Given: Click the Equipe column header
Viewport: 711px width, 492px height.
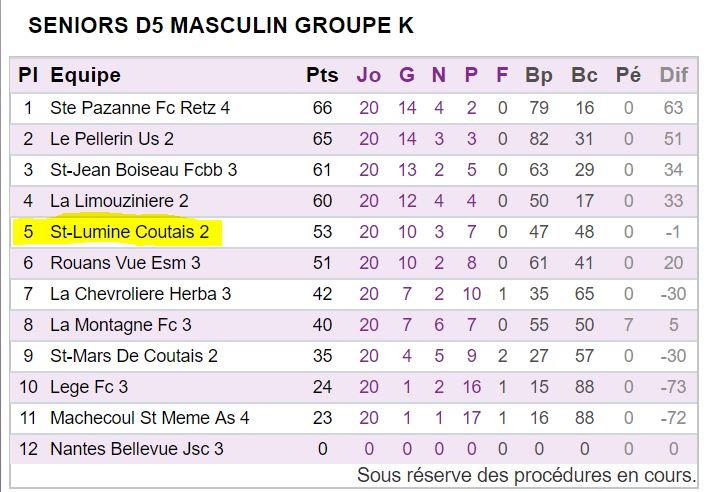Looking at the screenshot, I should 85,75.
